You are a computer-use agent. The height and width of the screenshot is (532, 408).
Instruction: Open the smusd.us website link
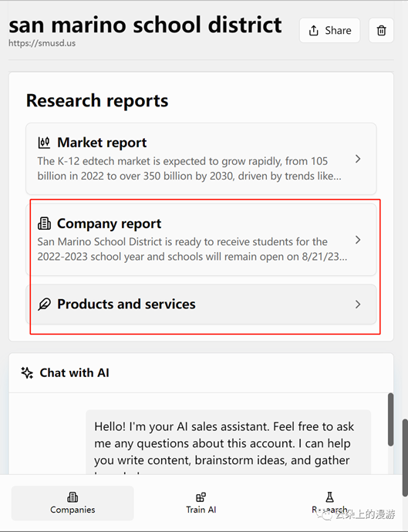(x=42, y=43)
